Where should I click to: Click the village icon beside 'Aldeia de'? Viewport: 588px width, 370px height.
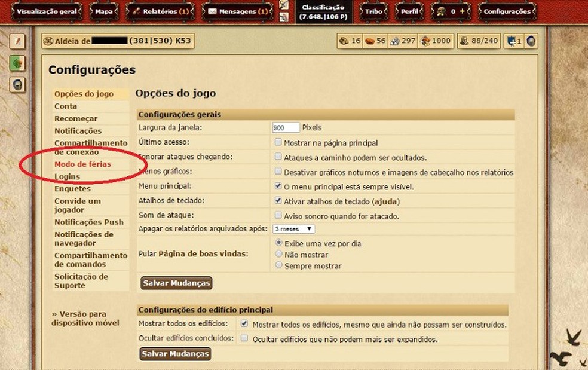coord(48,41)
